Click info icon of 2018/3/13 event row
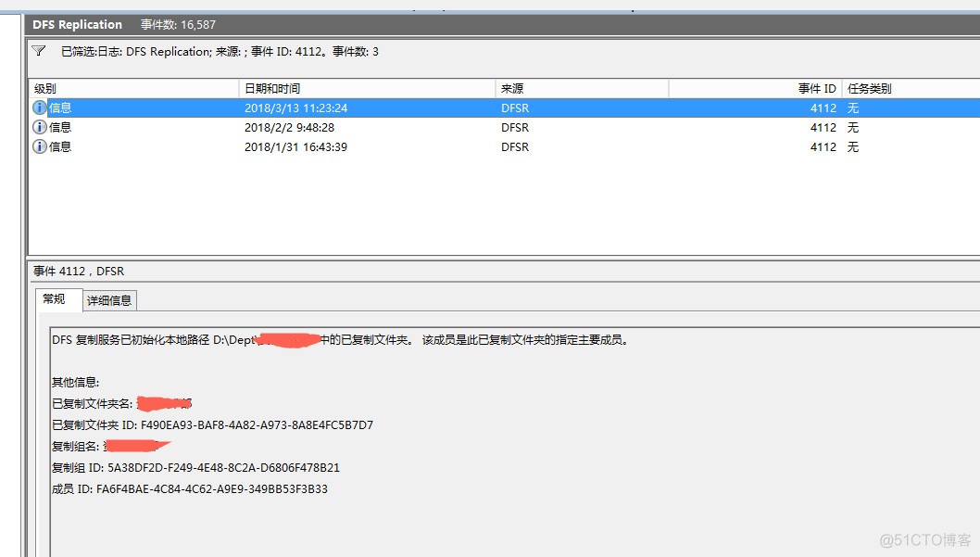The height and width of the screenshot is (557, 980). tap(40, 108)
